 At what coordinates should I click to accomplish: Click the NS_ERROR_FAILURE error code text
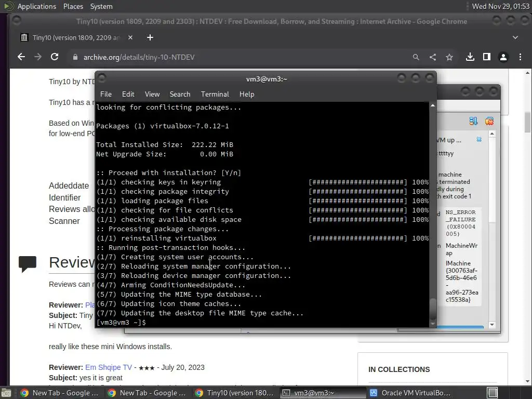tap(461, 223)
